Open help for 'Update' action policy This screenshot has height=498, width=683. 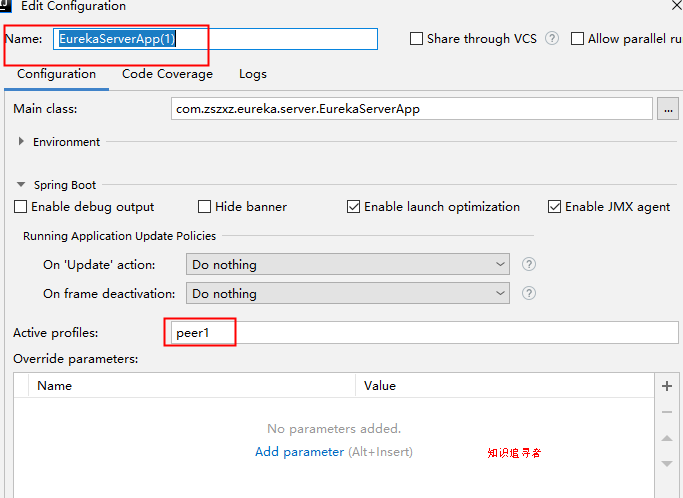(x=529, y=265)
